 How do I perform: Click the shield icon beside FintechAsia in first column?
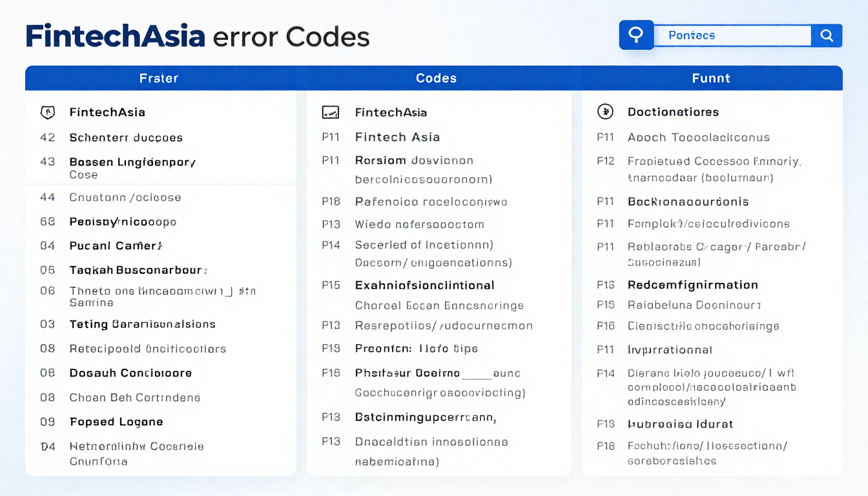pyautogui.click(x=48, y=112)
